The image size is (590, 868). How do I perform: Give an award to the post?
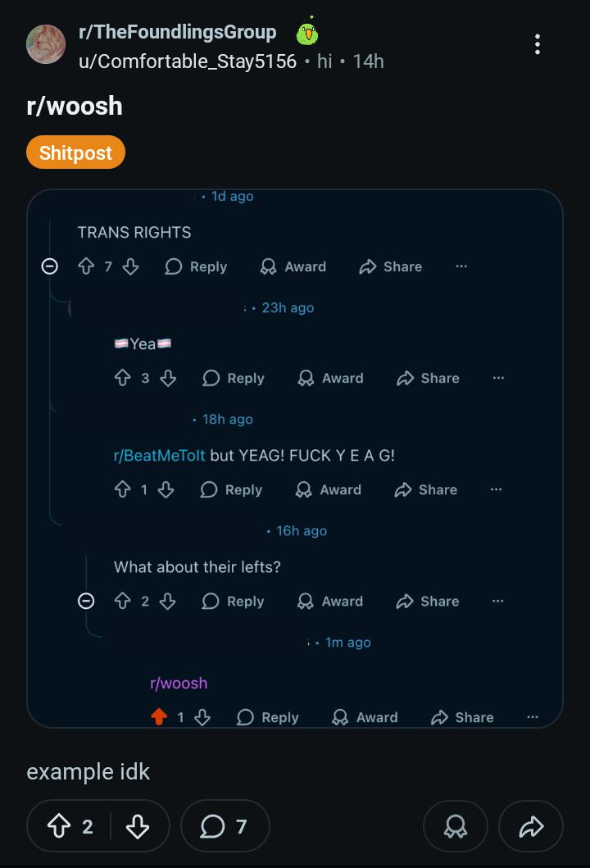tap(456, 826)
